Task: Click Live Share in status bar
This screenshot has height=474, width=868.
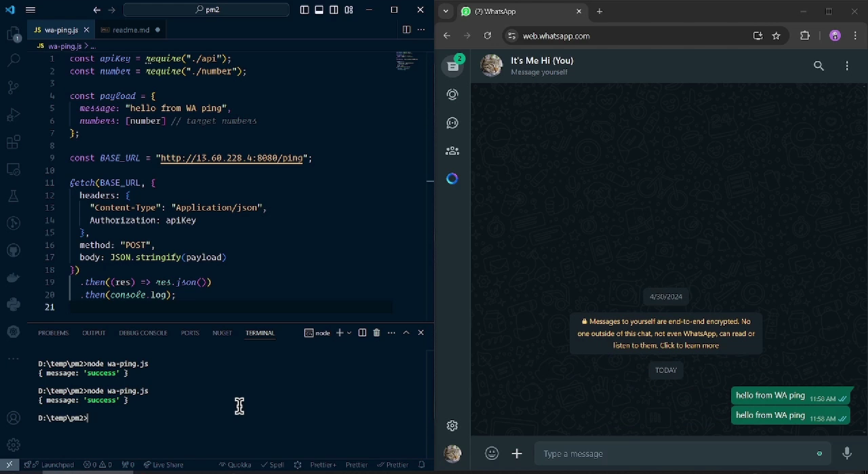Action: click(163, 465)
